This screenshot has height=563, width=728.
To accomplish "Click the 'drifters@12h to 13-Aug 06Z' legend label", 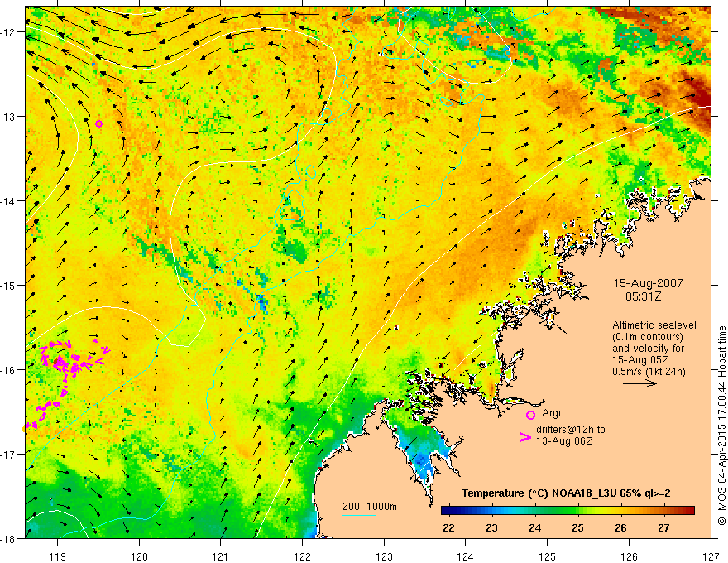I will (x=571, y=435).
